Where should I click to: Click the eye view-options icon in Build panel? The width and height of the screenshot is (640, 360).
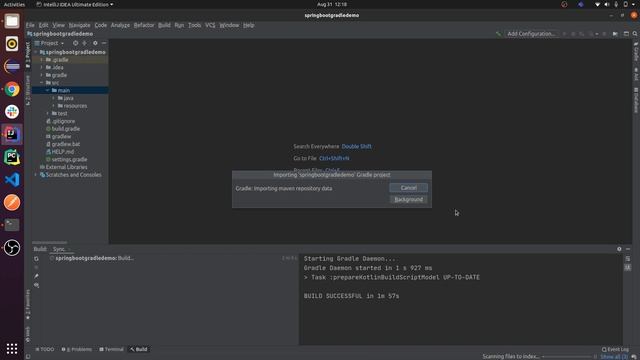[x=36, y=285]
